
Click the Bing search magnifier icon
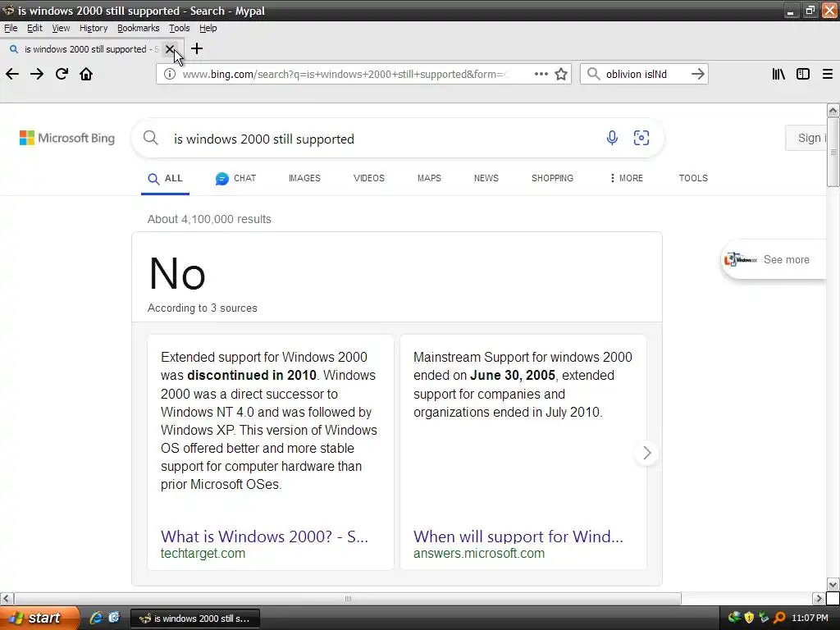click(x=151, y=138)
